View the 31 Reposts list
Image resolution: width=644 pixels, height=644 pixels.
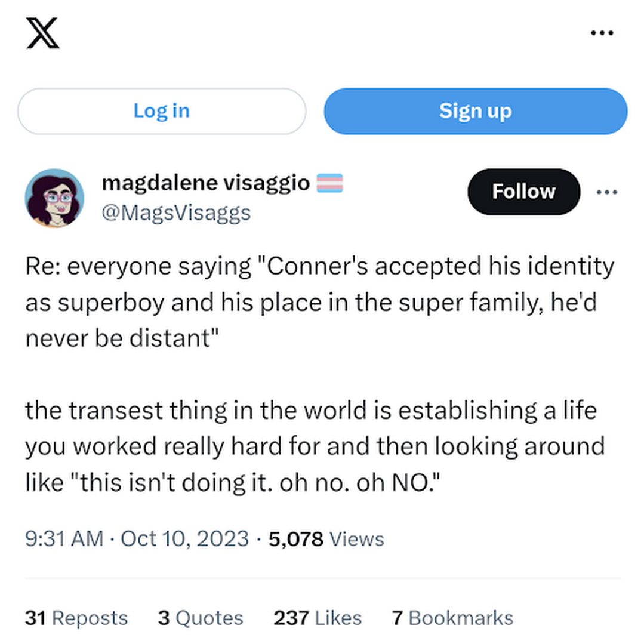76,618
